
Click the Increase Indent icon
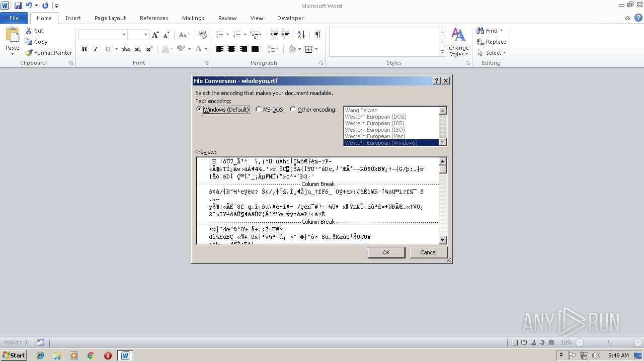285,35
